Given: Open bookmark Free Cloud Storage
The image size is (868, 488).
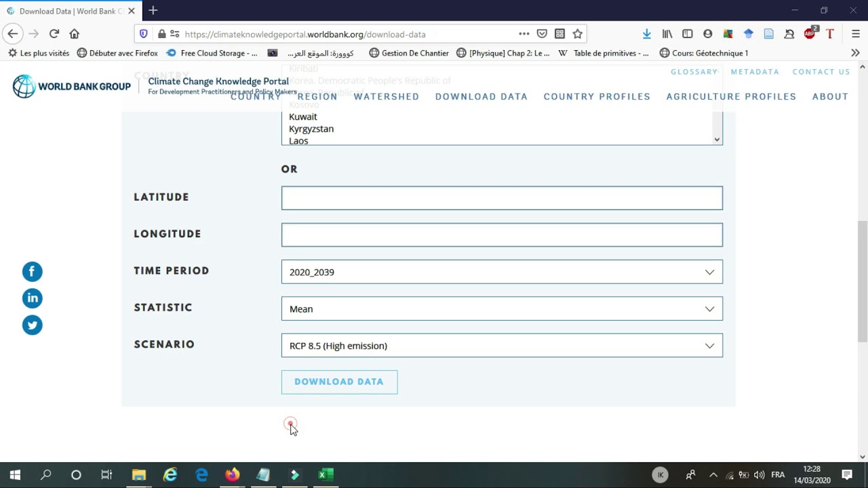Looking at the screenshot, I should (212, 53).
